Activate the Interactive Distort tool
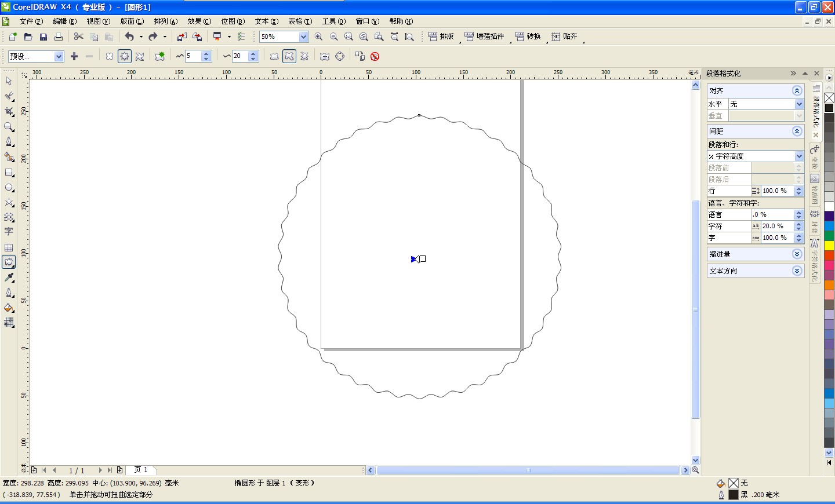 (9, 262)
